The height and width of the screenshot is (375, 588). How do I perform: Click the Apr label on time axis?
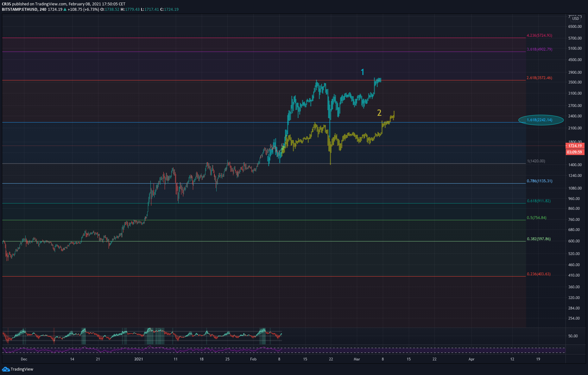tap(471, 359)
